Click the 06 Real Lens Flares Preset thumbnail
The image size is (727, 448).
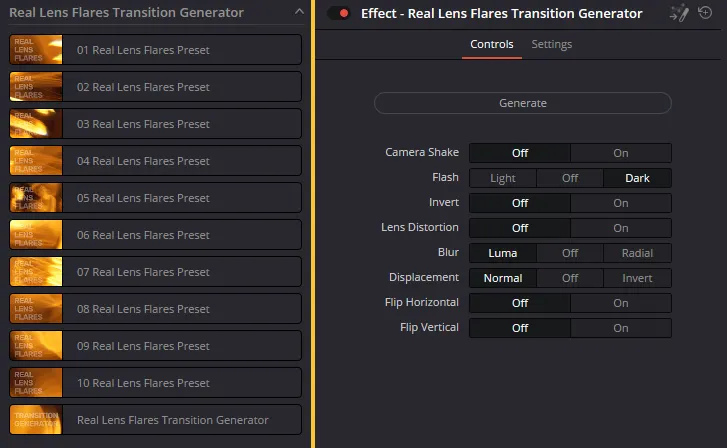tap(36, 235)
